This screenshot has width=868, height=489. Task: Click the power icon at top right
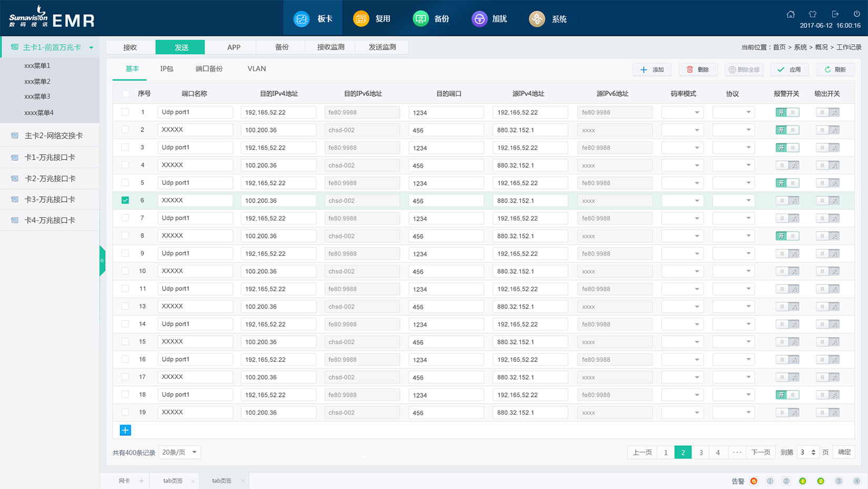856,14
